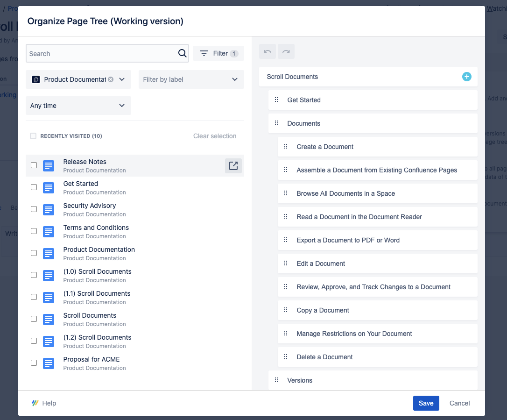
Task: Click the drag handle beside Edit a Document
Action: pyautogui.click(x=286, y=263)
